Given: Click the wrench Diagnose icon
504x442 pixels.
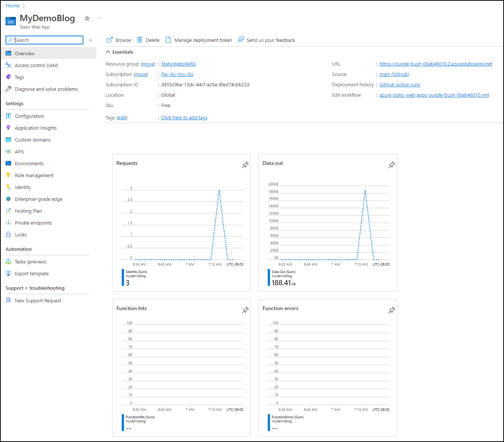Looking at the screenshot, I should pos(9,89).
